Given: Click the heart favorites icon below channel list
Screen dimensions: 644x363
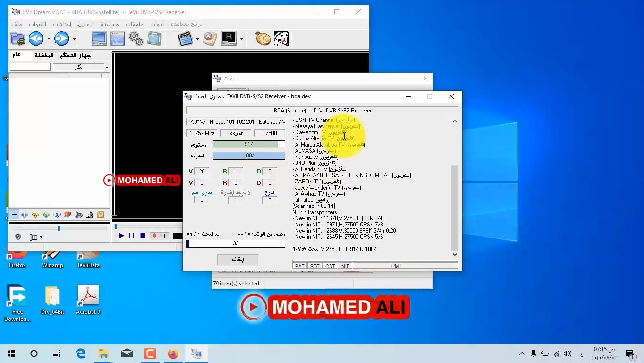Looking at the screenshot, I should pyautogui.click(x=68, y=215).
